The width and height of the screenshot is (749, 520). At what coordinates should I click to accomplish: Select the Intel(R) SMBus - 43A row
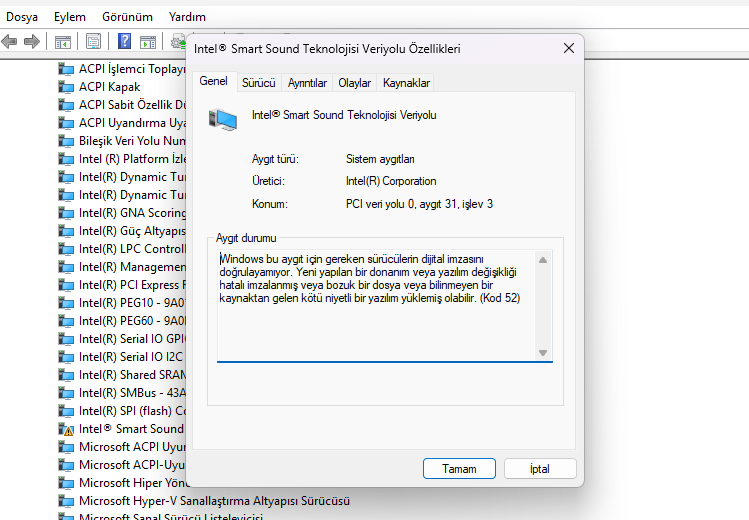122,393
